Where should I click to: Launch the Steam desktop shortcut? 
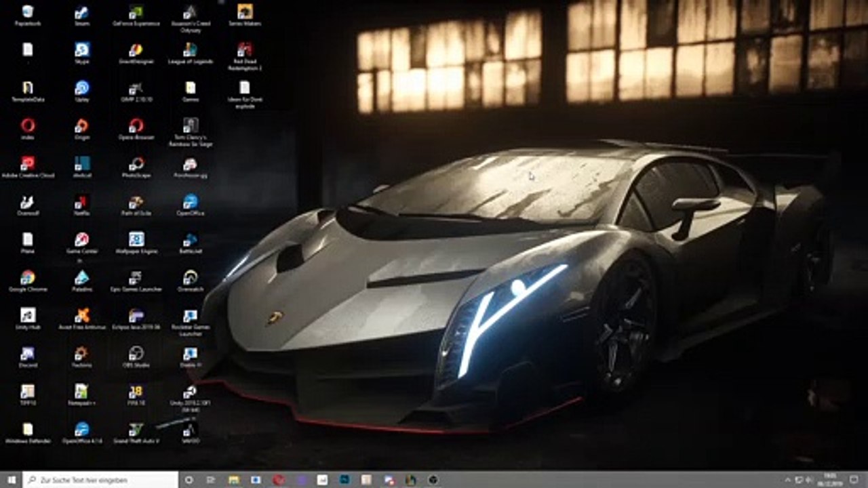click(x=82, y=15)
